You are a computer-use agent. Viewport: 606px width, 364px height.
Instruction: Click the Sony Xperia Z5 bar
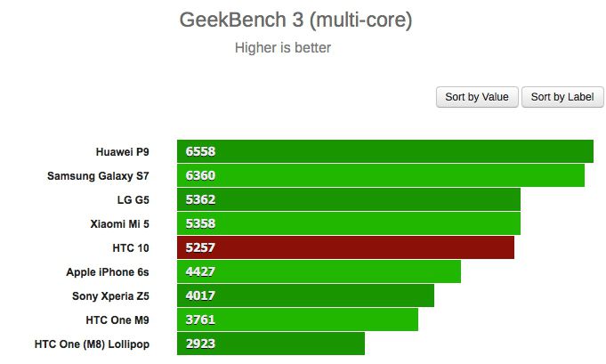tap(305, 295)
